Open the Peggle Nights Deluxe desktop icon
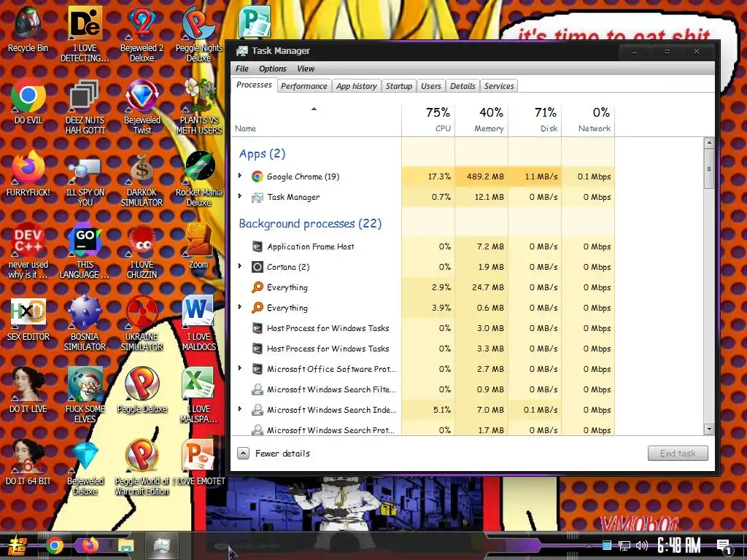This screenshot has width=747, height=560. point(198,34)
